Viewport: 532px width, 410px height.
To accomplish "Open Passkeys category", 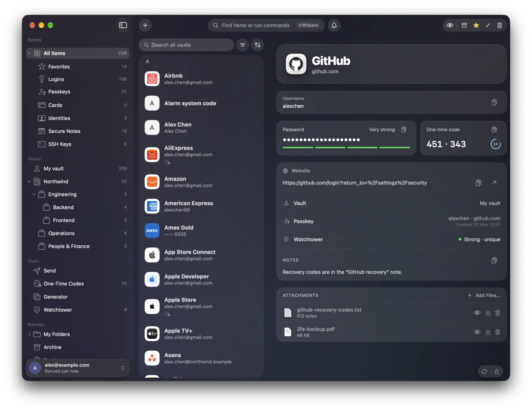I will coord(77,92).
